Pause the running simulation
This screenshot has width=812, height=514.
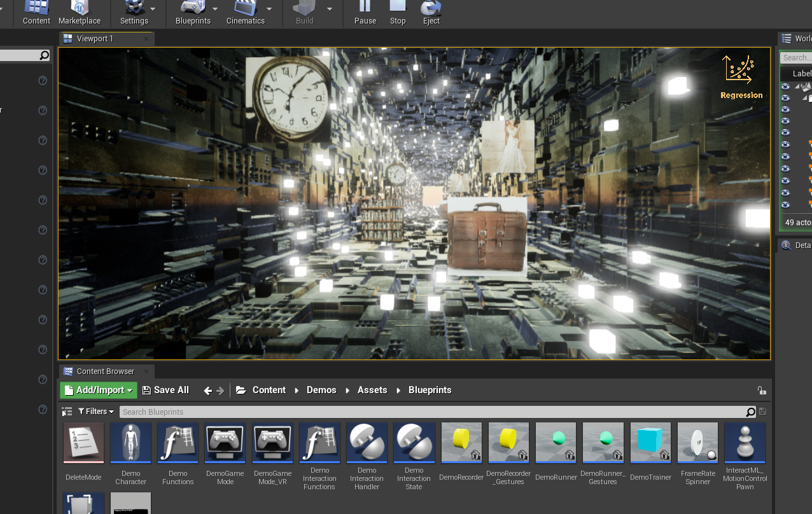(365, 12)
